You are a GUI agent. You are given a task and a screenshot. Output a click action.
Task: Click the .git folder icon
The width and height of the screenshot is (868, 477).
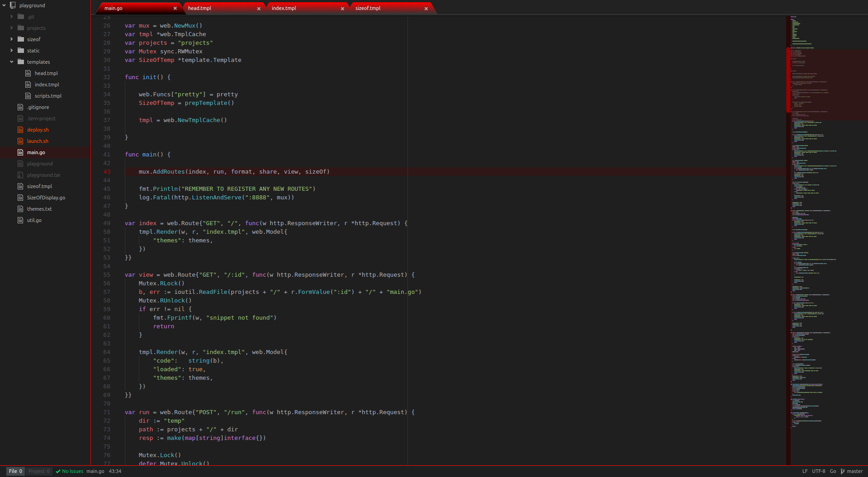(21, 17)
